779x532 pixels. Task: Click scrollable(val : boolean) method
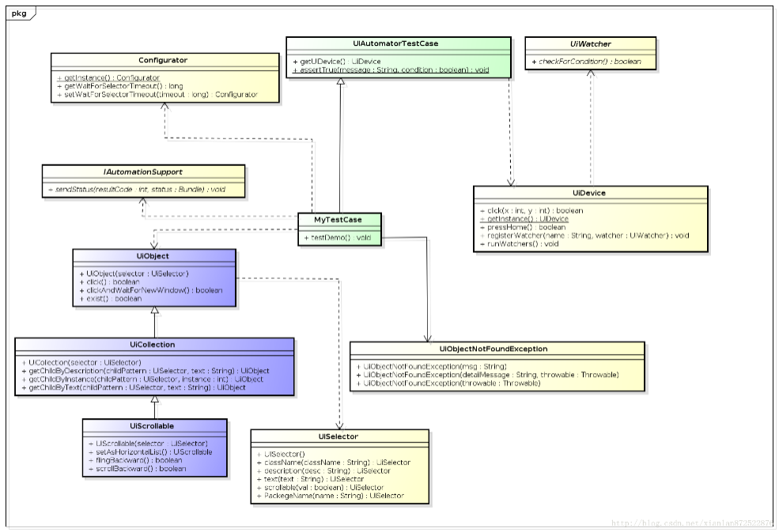pos(321,487)
